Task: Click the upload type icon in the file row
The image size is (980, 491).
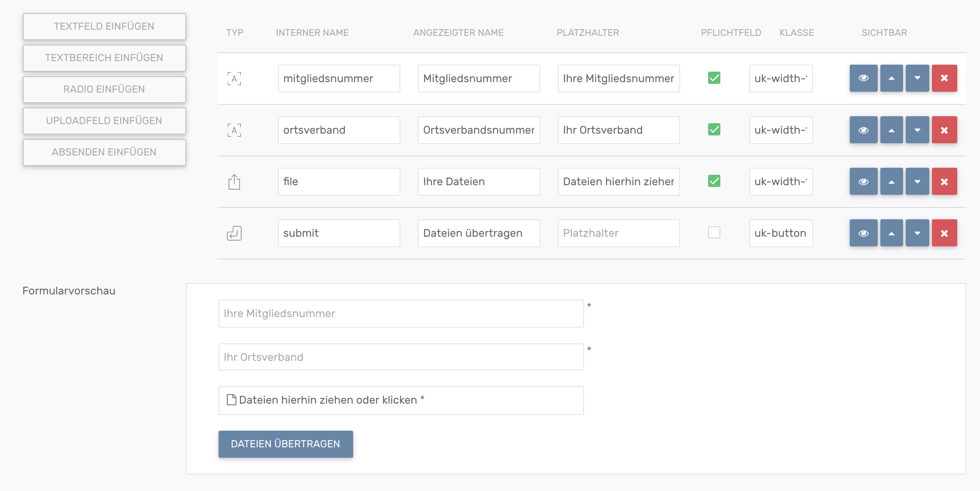Action: point(234,182)
